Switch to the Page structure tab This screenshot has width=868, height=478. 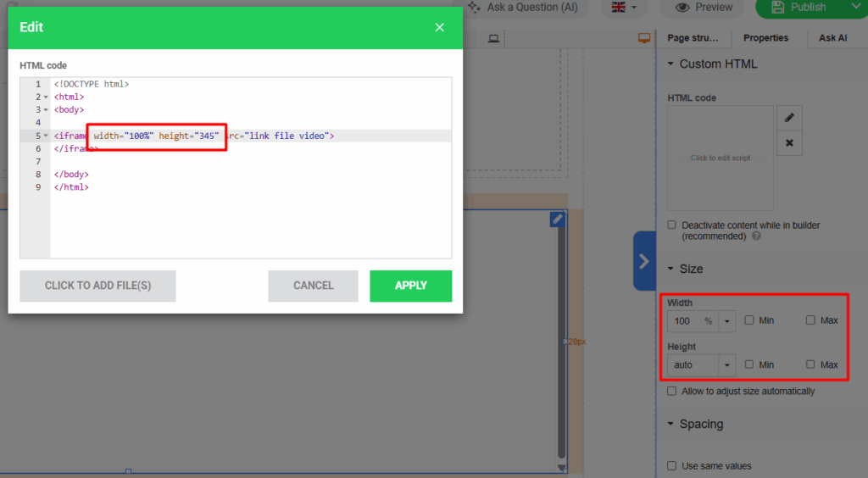pyautogui.click(x=693, y=37)
